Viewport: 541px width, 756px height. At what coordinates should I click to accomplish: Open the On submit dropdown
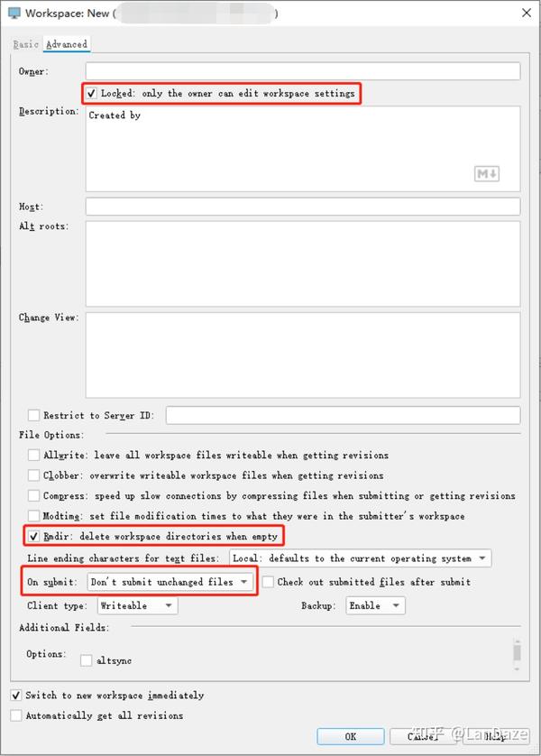(x=170, y=582)
